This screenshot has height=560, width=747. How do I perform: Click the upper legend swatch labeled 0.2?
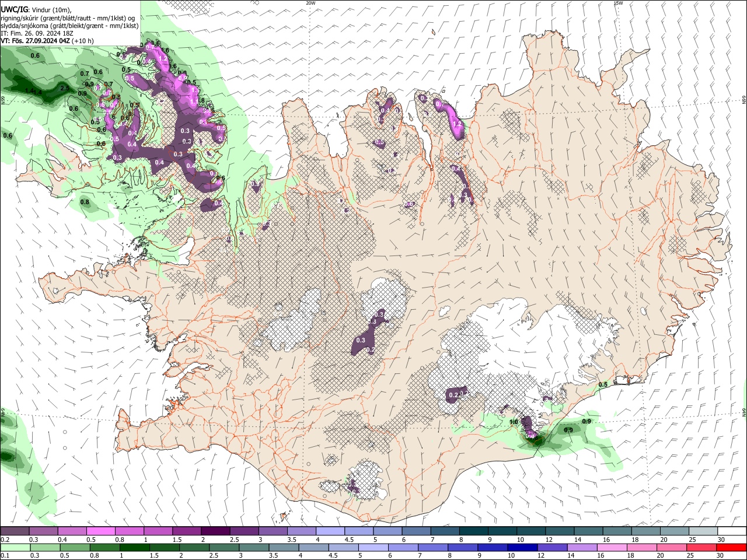[15, 531]
